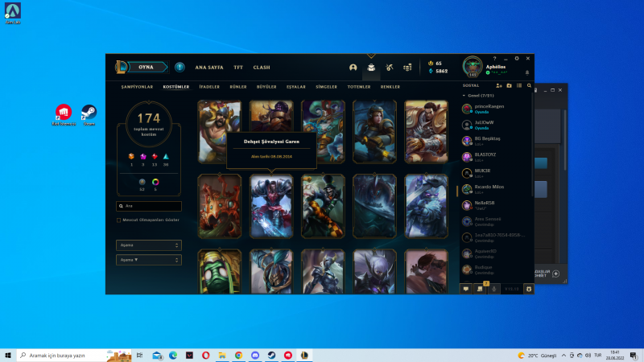
Task: Click the social panel scrollbar
Action: (533, 144)
